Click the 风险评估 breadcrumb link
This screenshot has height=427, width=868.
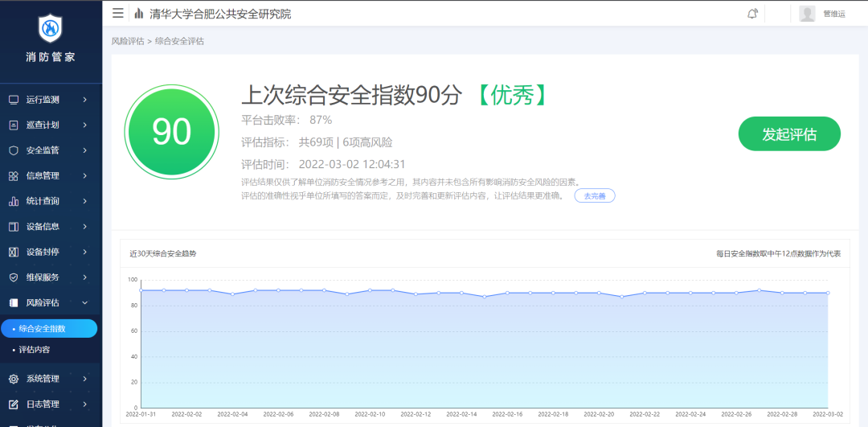click(x=127, y=41)
